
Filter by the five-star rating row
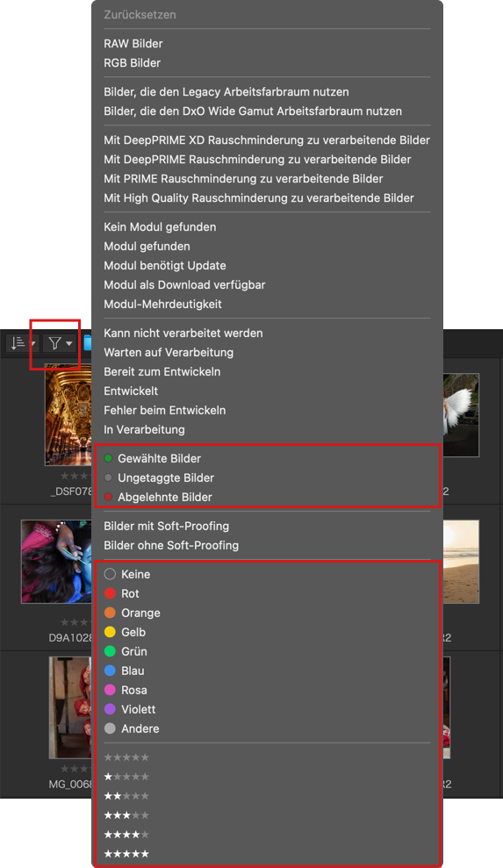click(x=127, y=854)
